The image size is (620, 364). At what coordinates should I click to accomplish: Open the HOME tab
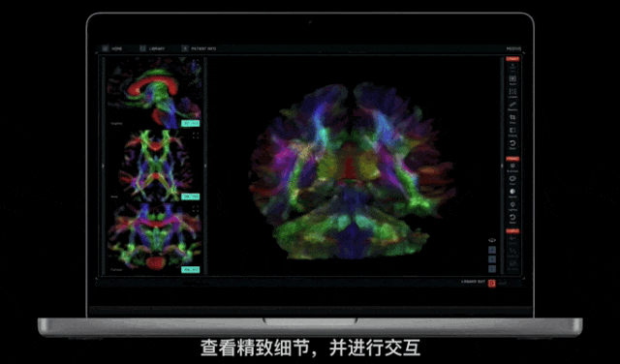pos(116,48)
